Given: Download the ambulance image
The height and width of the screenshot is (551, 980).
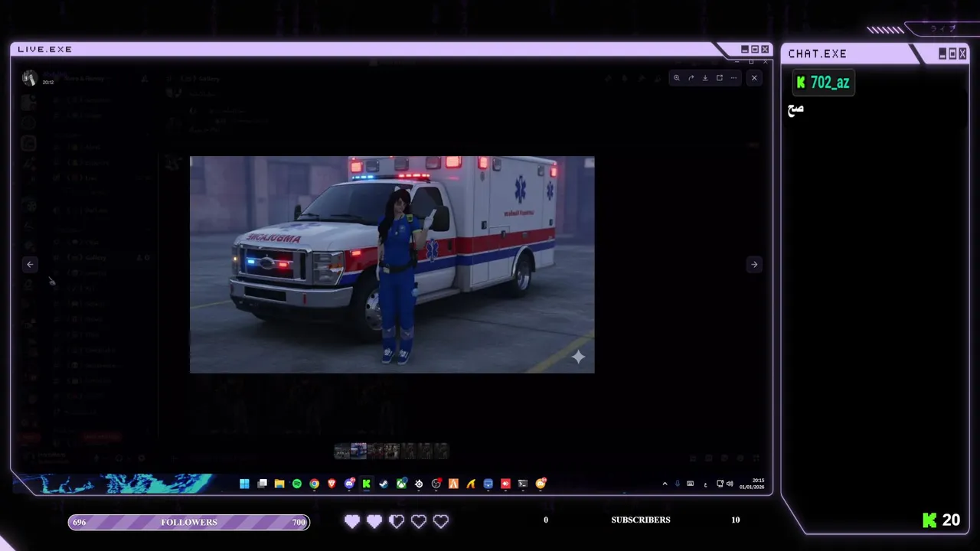Looking at the screenshot, I should coord(705,77).
